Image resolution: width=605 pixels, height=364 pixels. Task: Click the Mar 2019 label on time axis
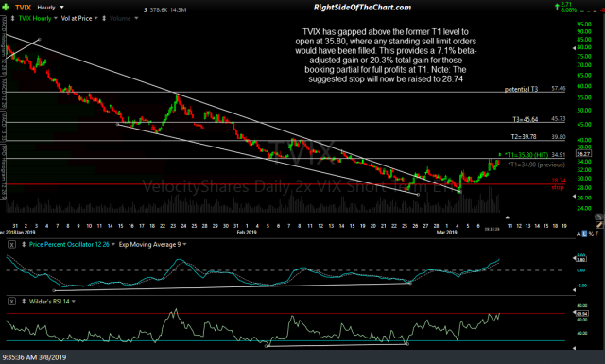click(x=446, y=232)
